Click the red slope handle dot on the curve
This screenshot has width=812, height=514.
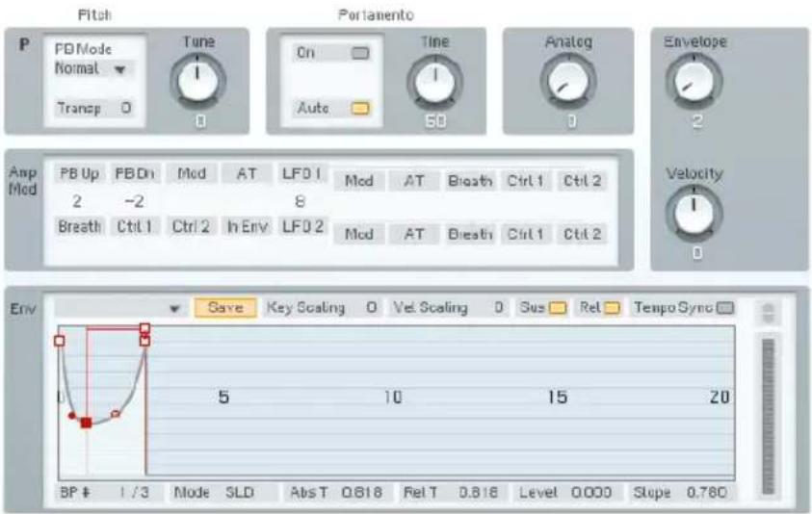pos(72,416)
